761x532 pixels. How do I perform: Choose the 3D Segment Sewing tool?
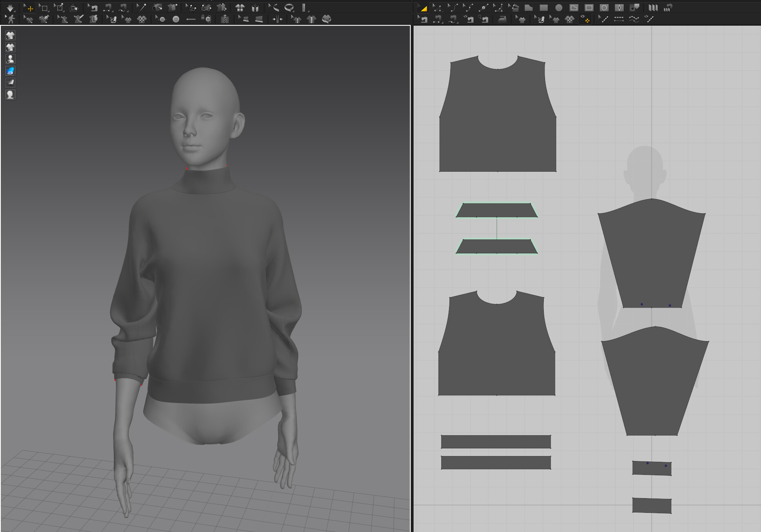108,8
